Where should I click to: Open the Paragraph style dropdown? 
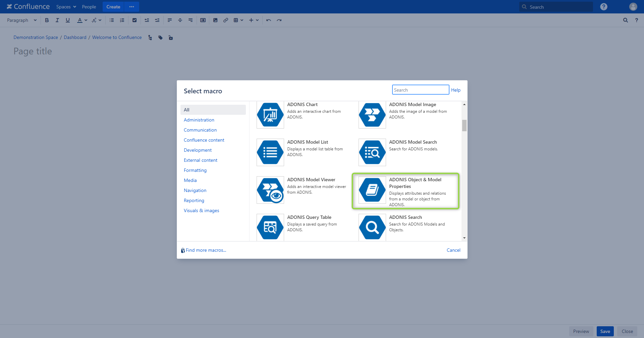click(x=22, y=20)
